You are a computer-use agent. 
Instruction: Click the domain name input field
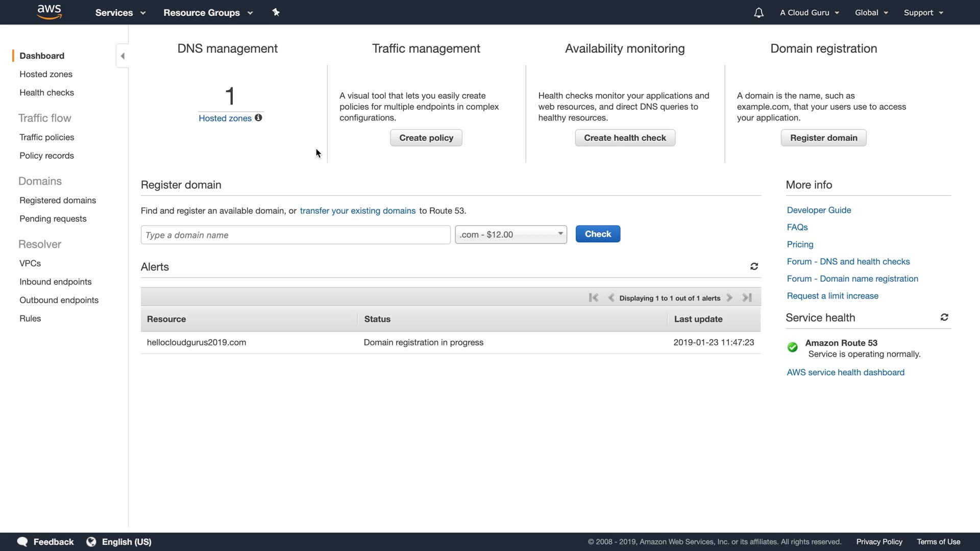pyautogui.click(x=295, y=235)
